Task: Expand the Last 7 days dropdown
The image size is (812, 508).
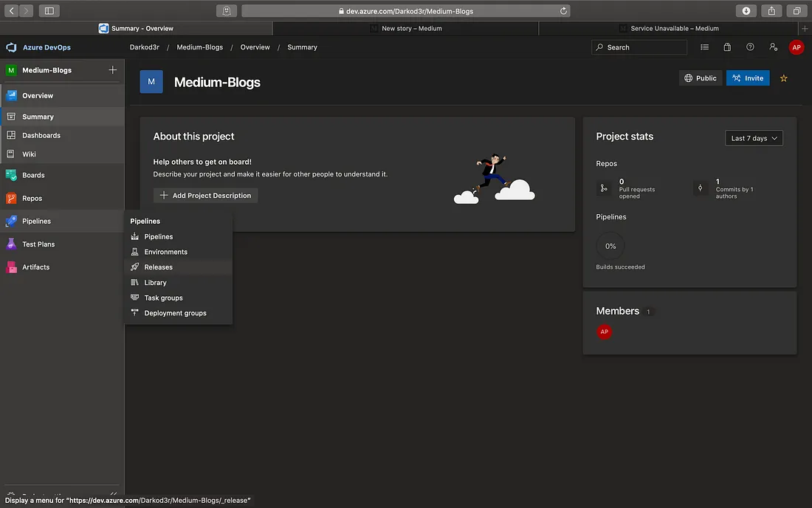Action: (754, 138)
